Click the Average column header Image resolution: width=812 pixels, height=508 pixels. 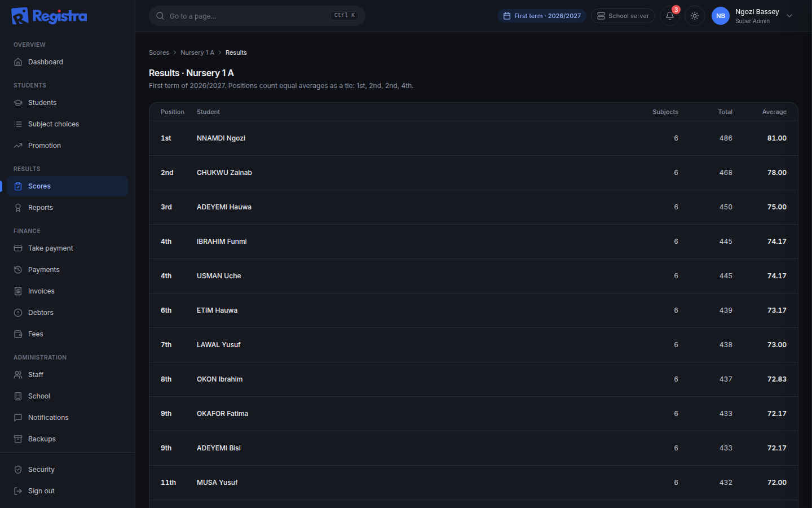tap(774, 112)
